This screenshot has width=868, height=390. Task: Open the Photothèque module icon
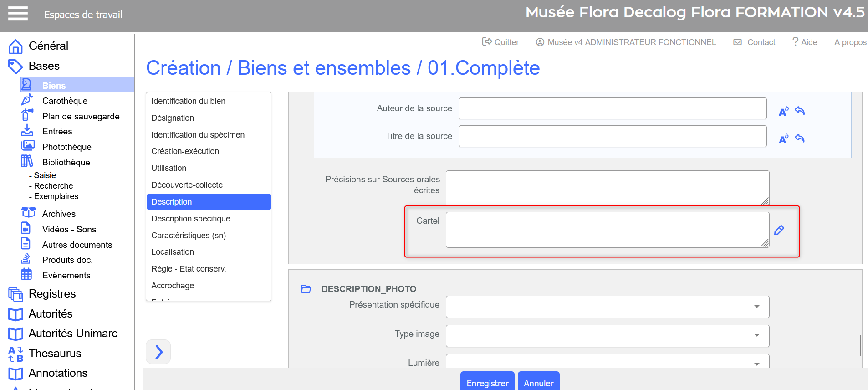point(28,146)
